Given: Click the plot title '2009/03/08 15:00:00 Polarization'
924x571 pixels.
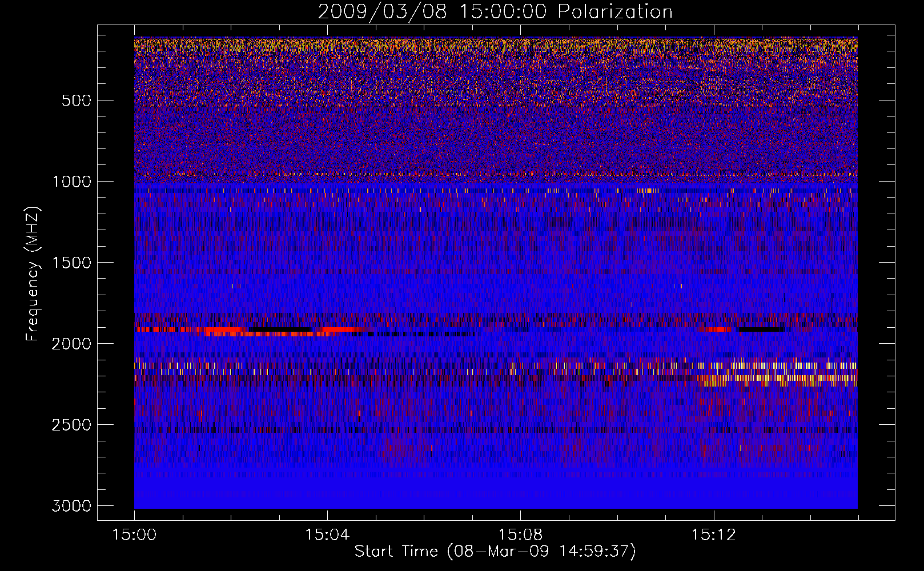Looking at the screenshot, I should [495, 11].
